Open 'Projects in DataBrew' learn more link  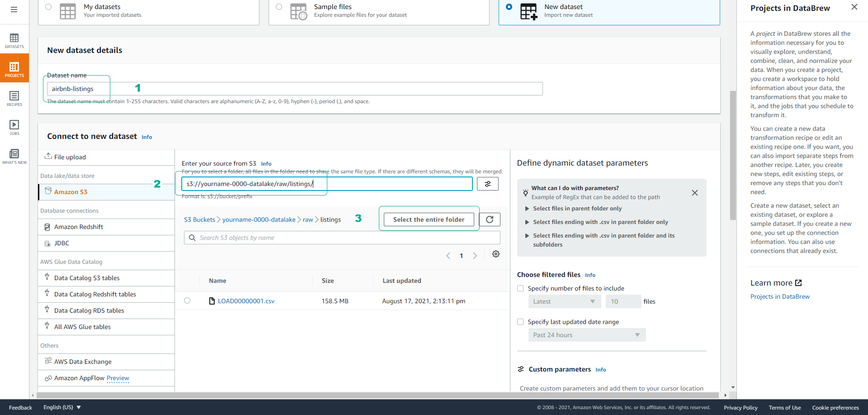pyautogui.click(x=780, y=296)
